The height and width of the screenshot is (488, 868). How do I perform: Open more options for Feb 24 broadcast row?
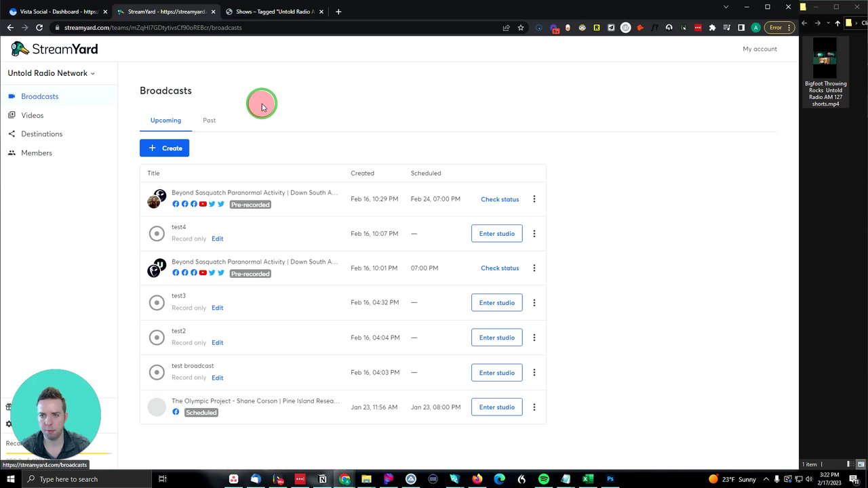point(534,199)
